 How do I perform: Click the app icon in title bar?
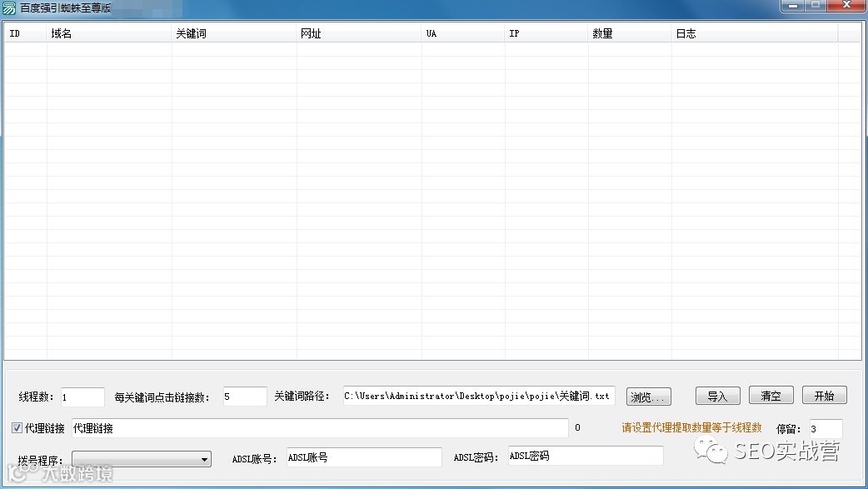tap(9, 7)
